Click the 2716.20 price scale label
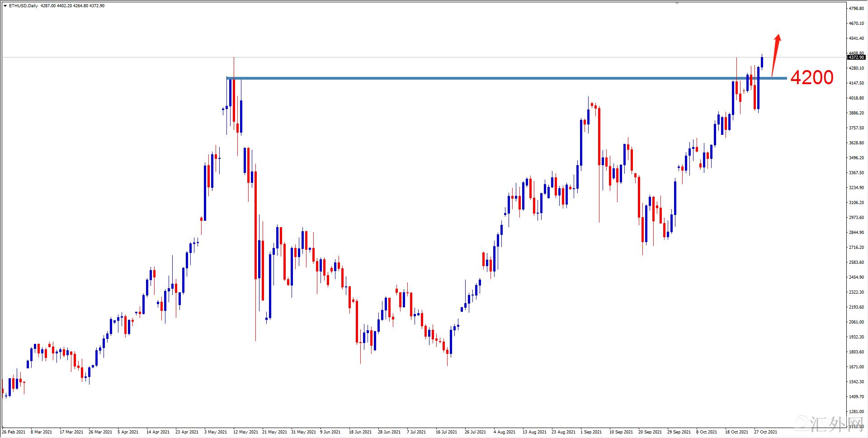868x438 pixels. pyautogui.click(x=856, y=248)
